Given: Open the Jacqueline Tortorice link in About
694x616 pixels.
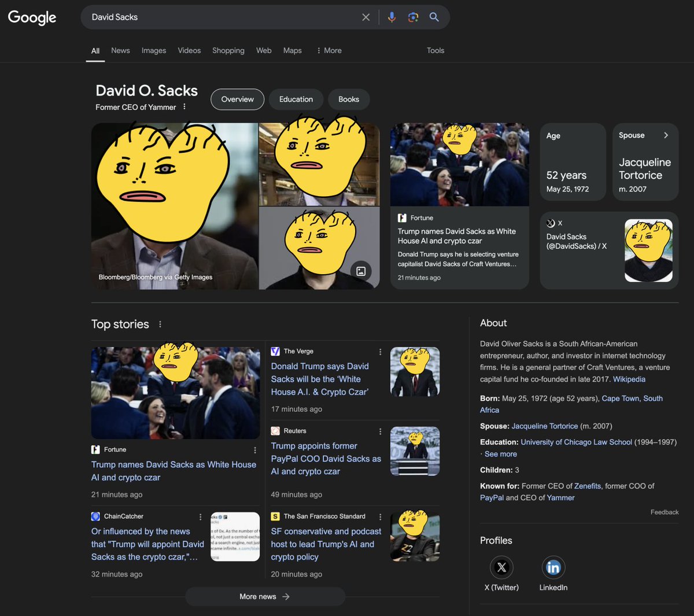Looking at the screenshot, I should (x=544, y=426).
